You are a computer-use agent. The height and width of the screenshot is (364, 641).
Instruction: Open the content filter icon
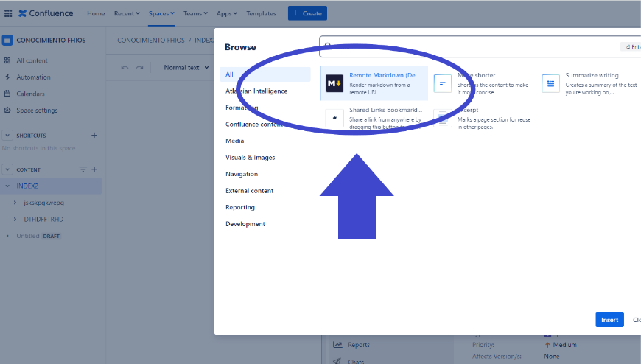click(83, 169)
